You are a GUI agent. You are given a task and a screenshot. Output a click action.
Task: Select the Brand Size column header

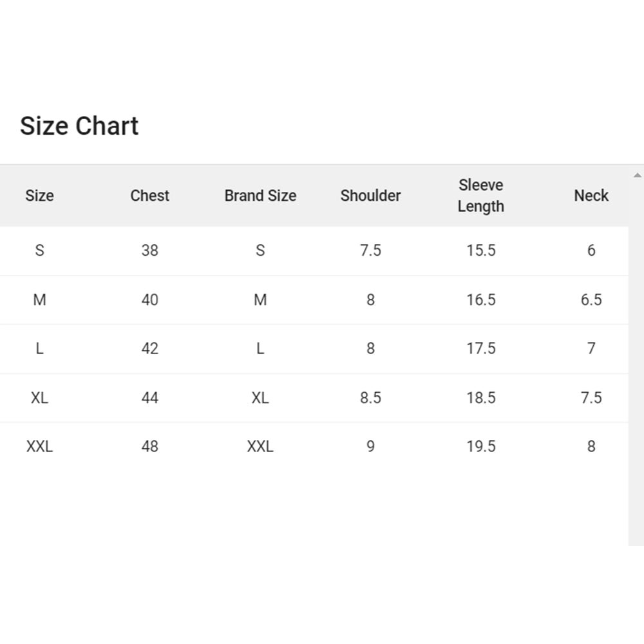point(260,196)
